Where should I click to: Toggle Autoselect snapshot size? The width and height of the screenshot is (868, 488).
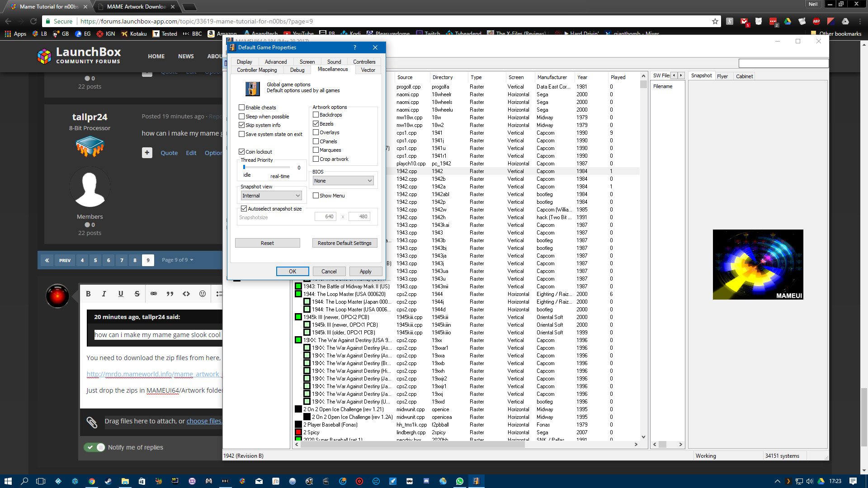click(244, 209)
